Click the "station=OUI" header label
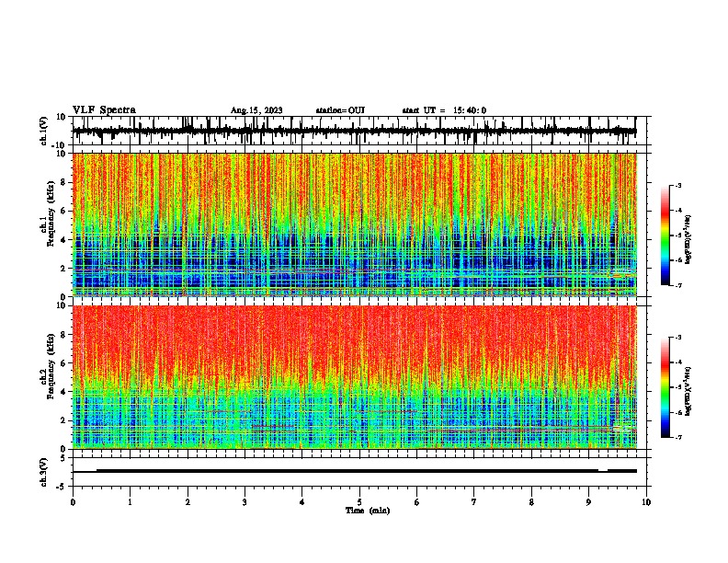The image size is (728, 563). [340, 110]
